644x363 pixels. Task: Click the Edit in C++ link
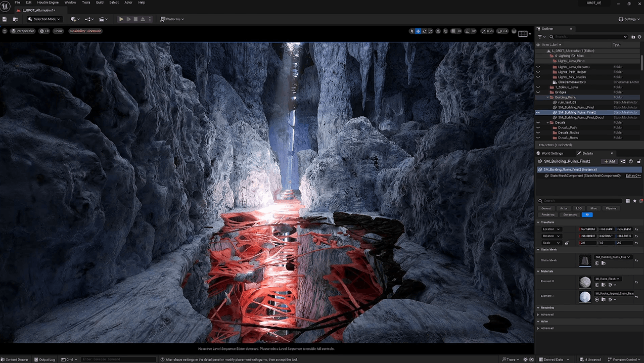click(633, 175)
